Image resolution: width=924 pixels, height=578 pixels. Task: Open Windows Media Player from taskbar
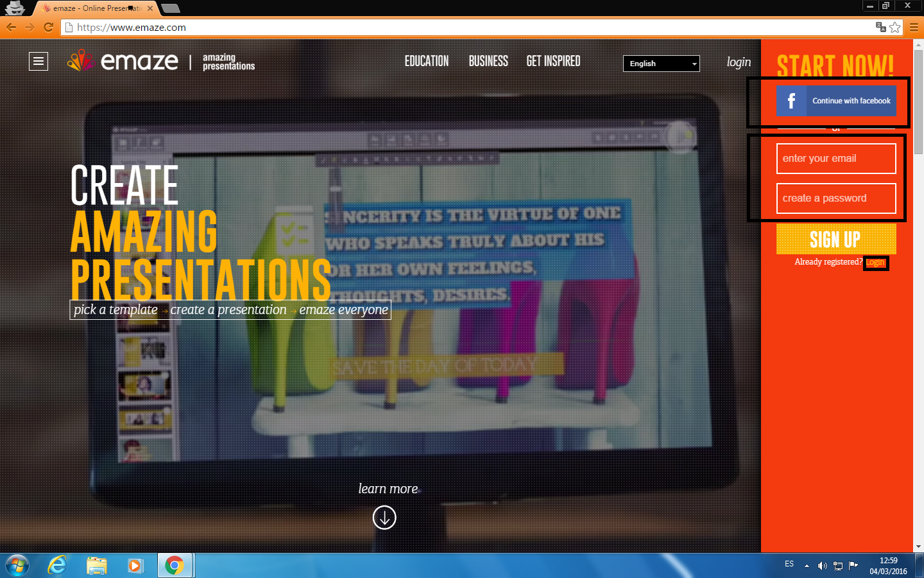click(x=135, y=565)
